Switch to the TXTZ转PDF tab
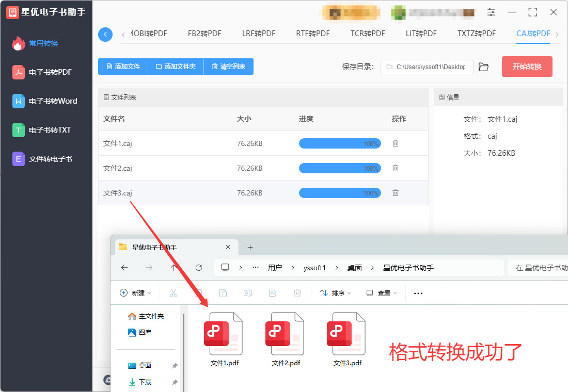This screenshot has height=392, width=568. 477,34
